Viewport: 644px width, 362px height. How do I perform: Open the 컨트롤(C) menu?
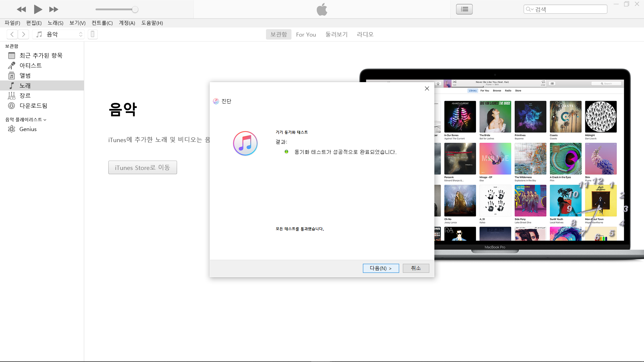(x=102, y=23)
